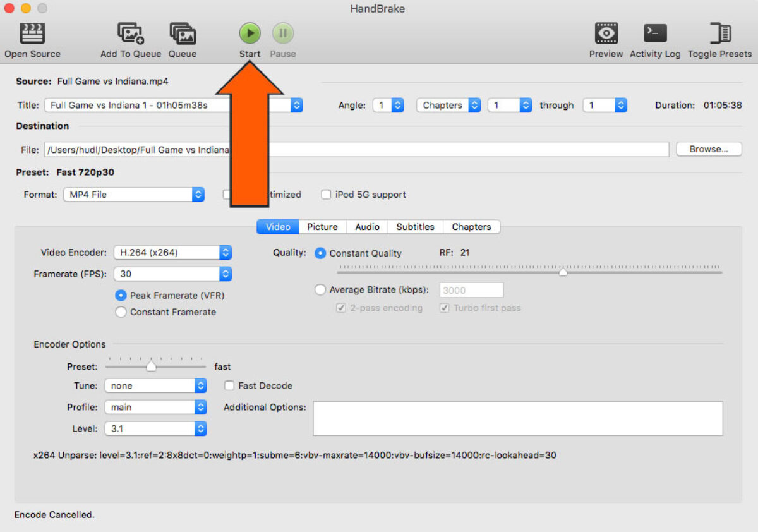Click the Browse... destination button
The image size is (758, 532).
708,150
